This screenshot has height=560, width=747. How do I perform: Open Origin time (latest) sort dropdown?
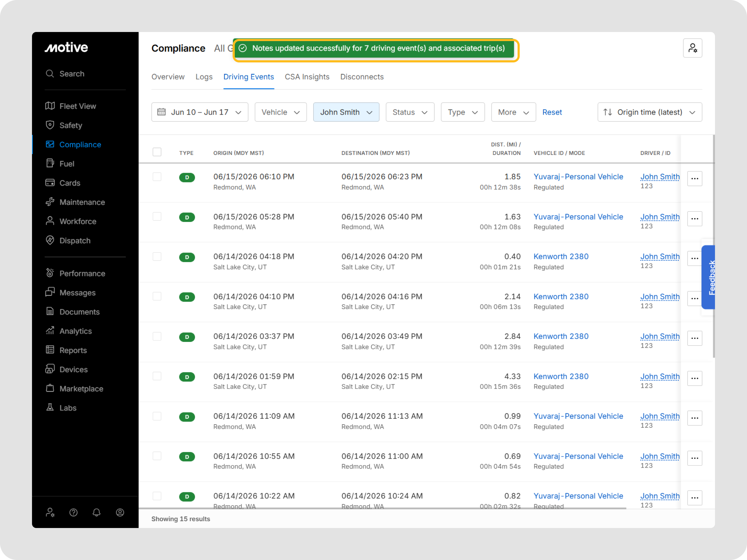(x=650, y=112)
